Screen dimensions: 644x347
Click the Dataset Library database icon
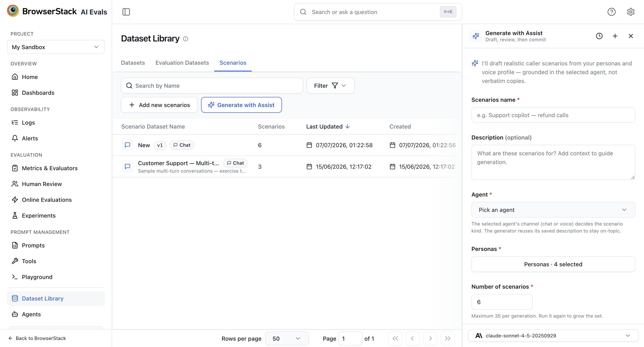15,298
